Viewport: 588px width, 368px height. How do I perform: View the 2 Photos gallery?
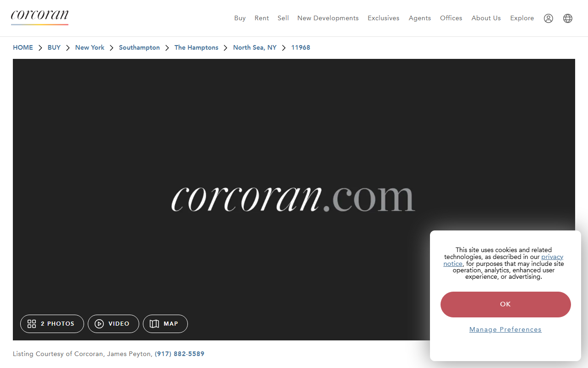[x=52, y=324]
